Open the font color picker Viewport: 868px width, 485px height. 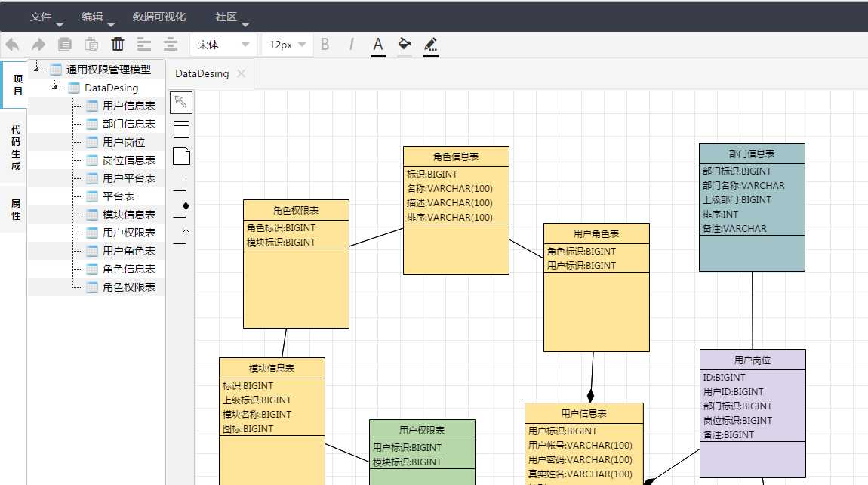[378, 45]
